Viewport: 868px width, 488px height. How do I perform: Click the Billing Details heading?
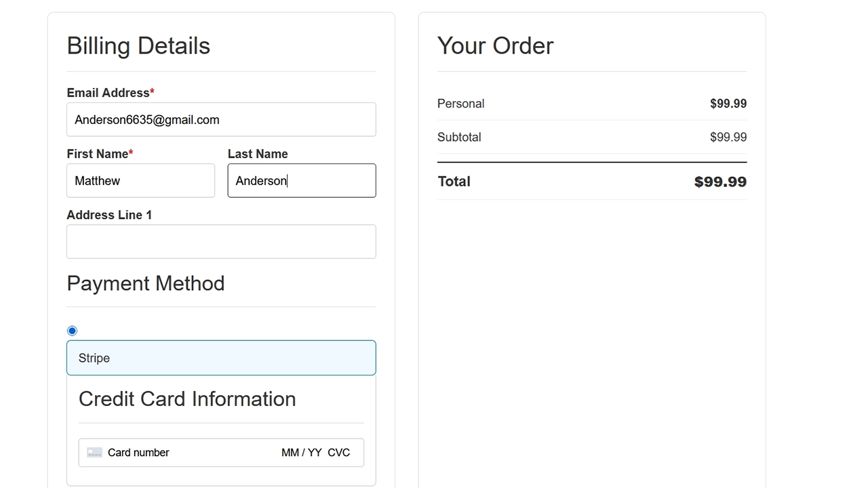(138, 46)
